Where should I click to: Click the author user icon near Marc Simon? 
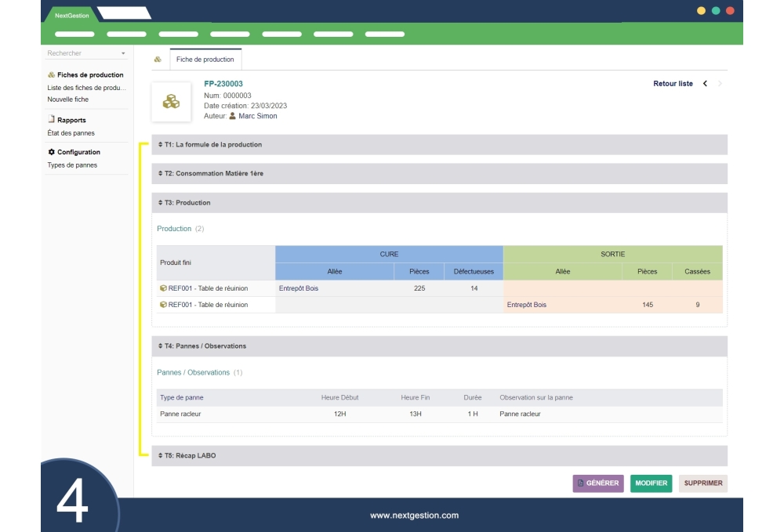pos(233,116)
